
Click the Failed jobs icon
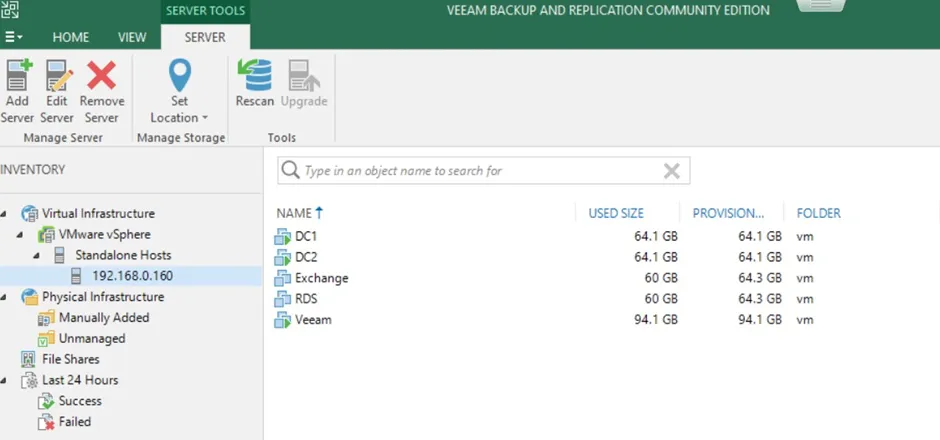pos(45,422)
